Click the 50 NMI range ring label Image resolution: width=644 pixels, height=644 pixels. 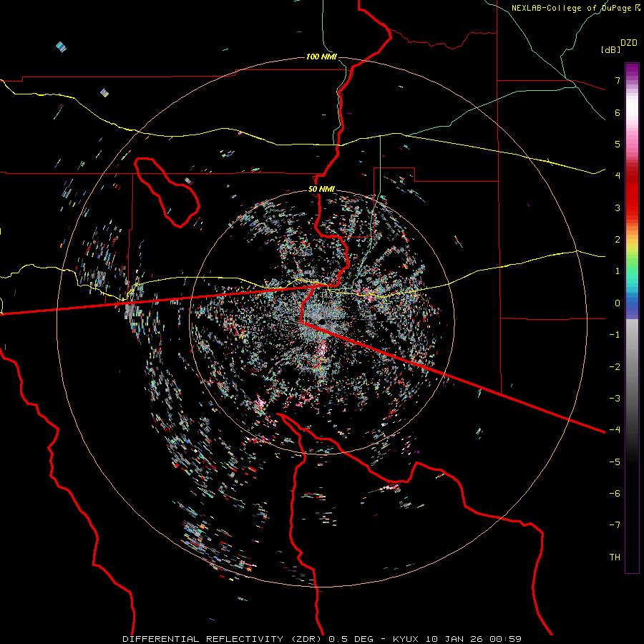321,189
